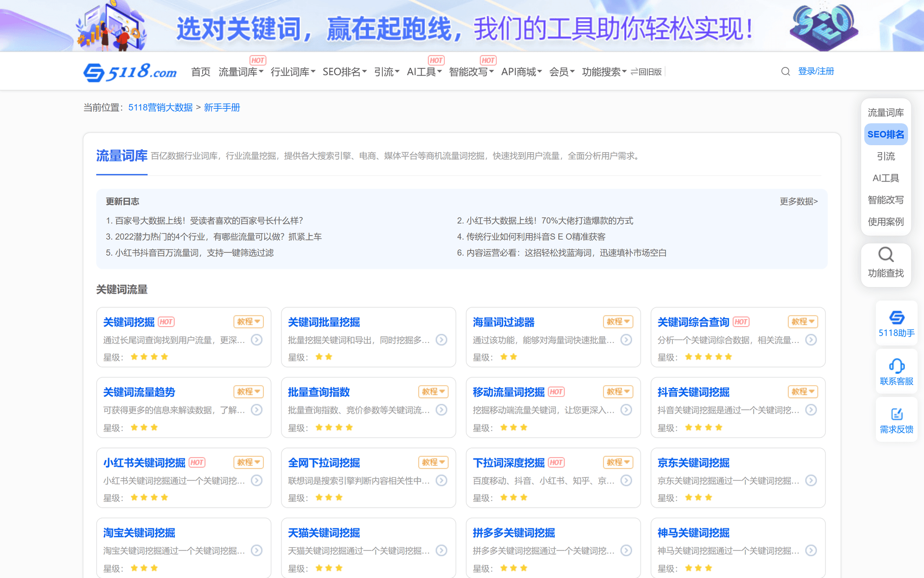Click the arrow icon on 全网下拉词挖掘 card
Screen dimensions: 924x578
[441, 480]
